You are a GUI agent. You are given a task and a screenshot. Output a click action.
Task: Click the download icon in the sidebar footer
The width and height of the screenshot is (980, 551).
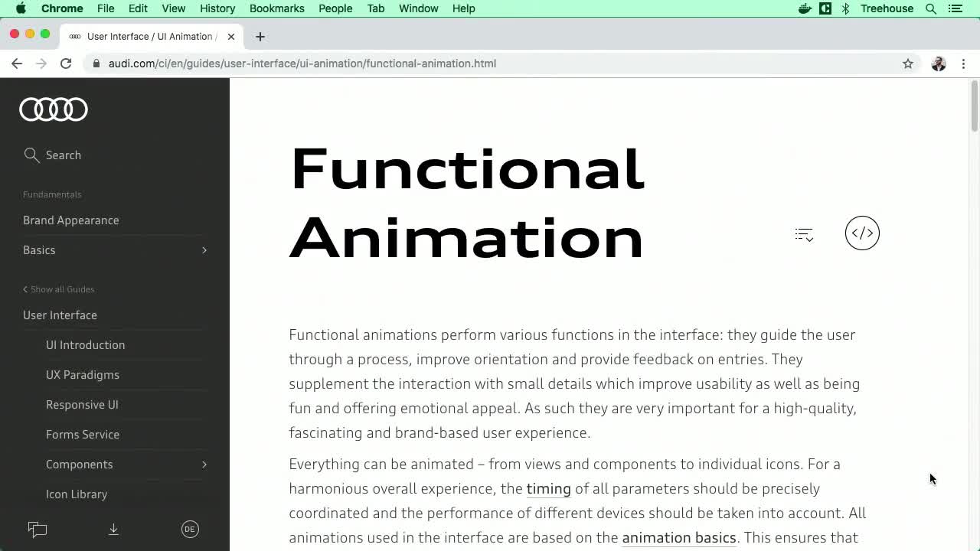coord(113,529)
